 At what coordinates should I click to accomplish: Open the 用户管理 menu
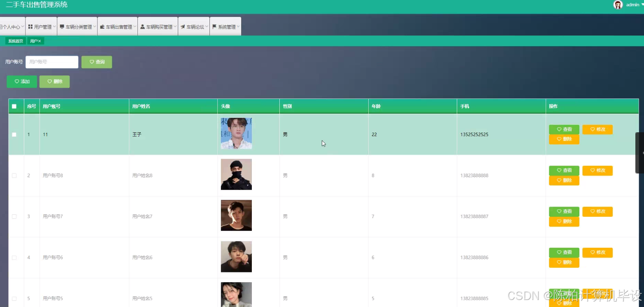(x=41, y=27)
